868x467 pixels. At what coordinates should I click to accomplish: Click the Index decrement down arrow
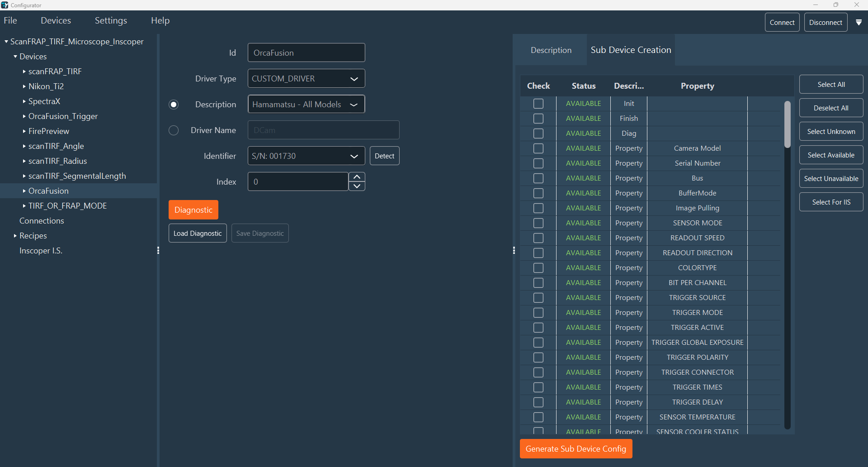(x=357, y=186)
